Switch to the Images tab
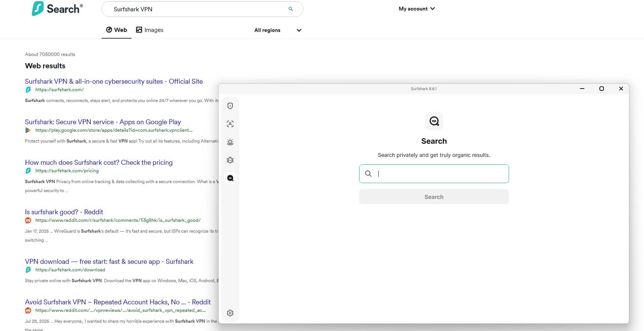Image resolution: width=644 pixels, height=331 pixels. point(150,30)
